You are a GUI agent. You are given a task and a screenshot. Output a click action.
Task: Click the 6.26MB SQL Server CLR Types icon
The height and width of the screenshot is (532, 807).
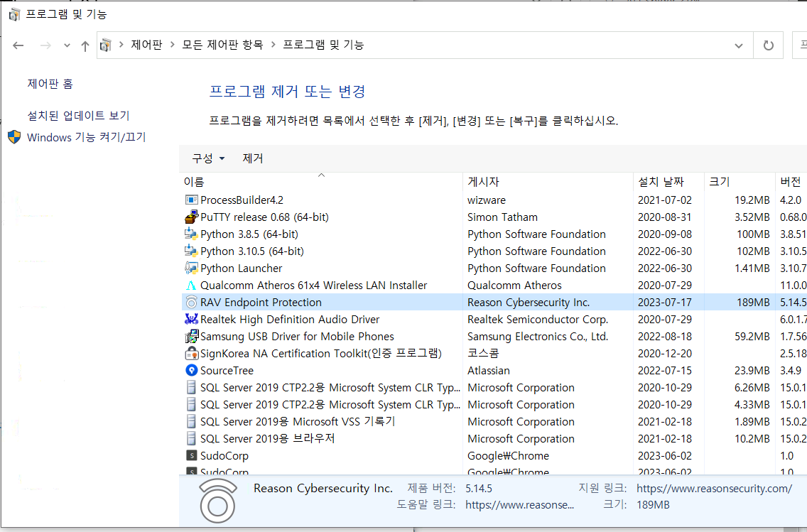(192, 387)
